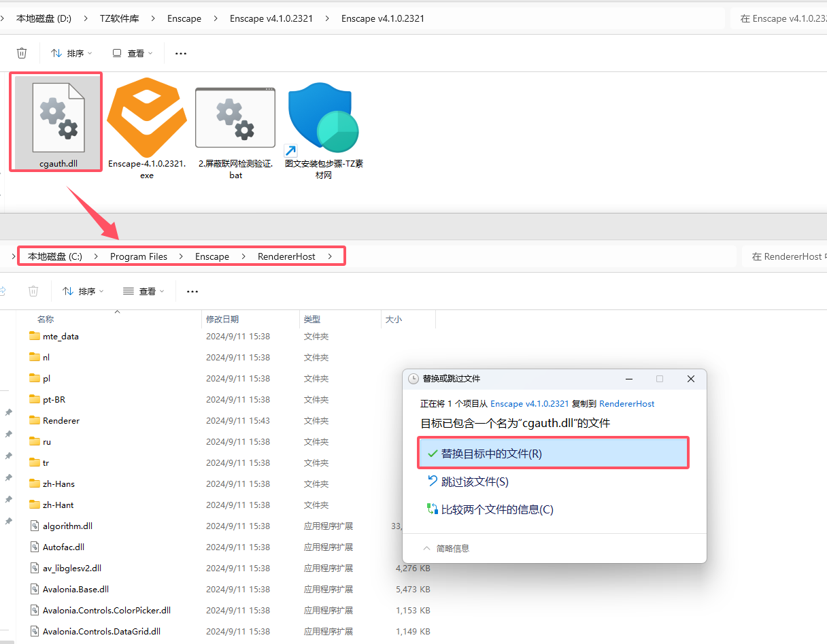Click the Enscape breadcrumb in upper address bar
The width and height of the screenshot is (827, 644).
tap(184, 18)
